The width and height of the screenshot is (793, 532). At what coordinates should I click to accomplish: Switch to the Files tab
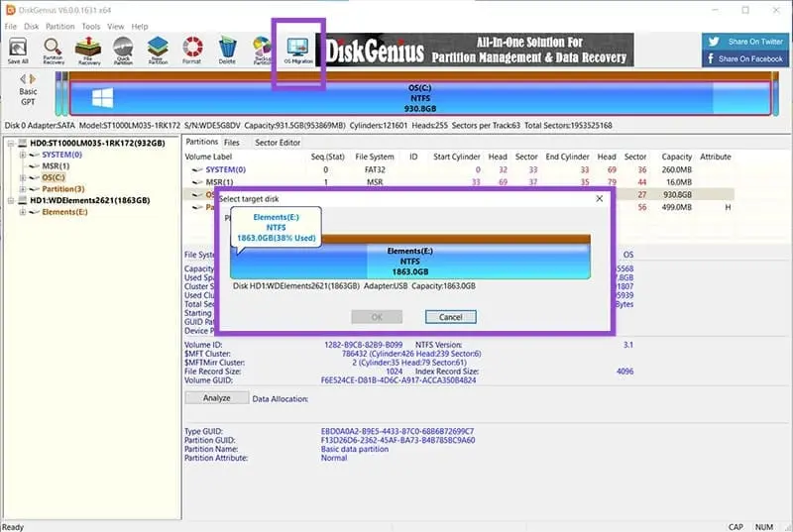pyautogui.click(x=232, y=143)
